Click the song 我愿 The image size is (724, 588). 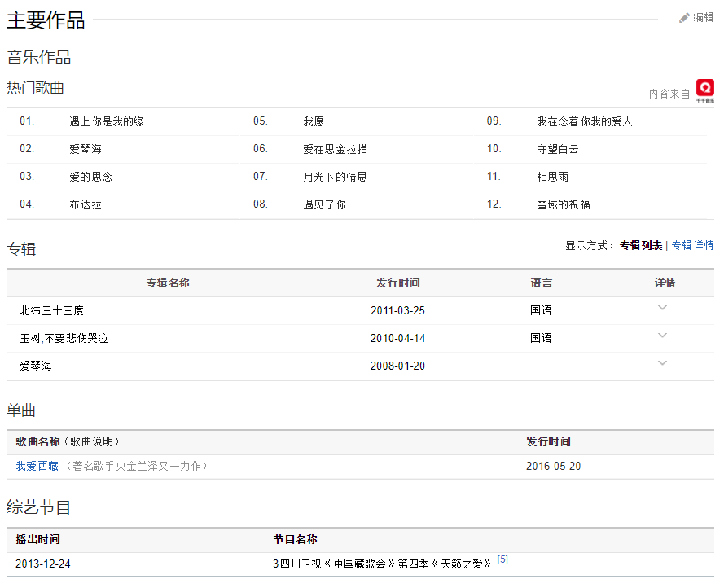(314, 121)
